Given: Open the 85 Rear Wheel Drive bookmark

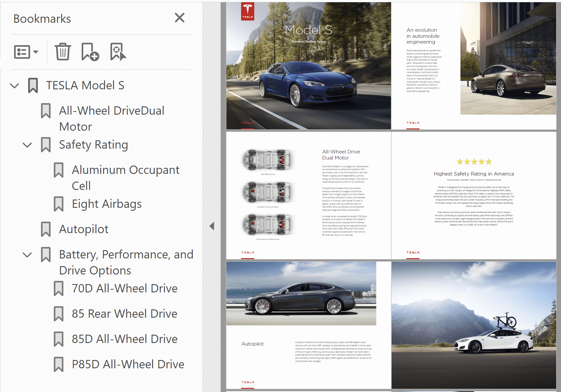Looking at the screenshot, I should (125, 314).
